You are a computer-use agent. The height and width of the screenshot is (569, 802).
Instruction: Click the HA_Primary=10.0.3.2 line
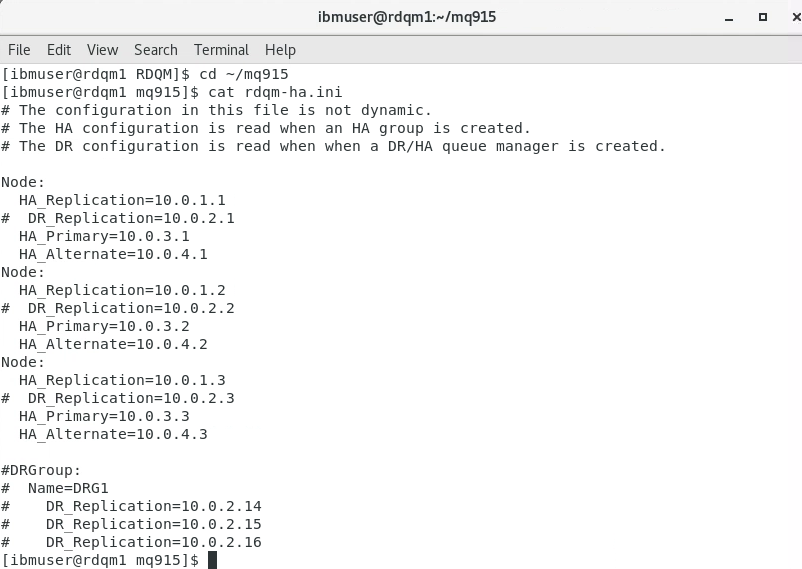point(104,326)
